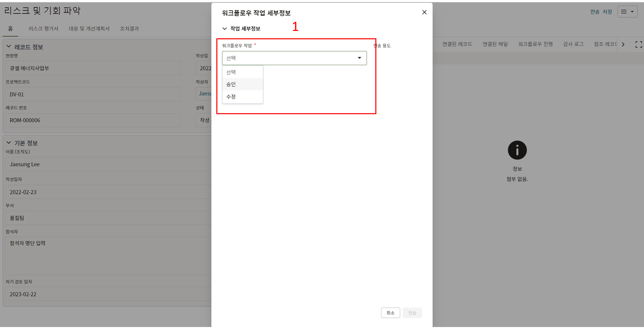Click the info circle icon
Image resolution: width=644 pixels, height=329 pixels.
pyautogui.click(x=517, y=150)
